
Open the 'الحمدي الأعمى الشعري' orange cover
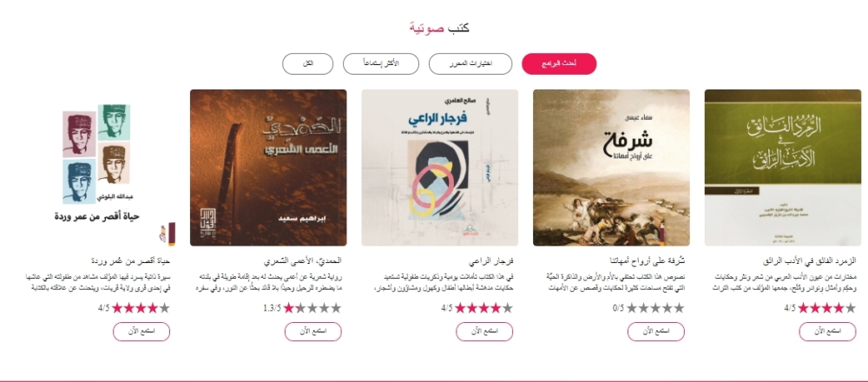tap(268, 168)
